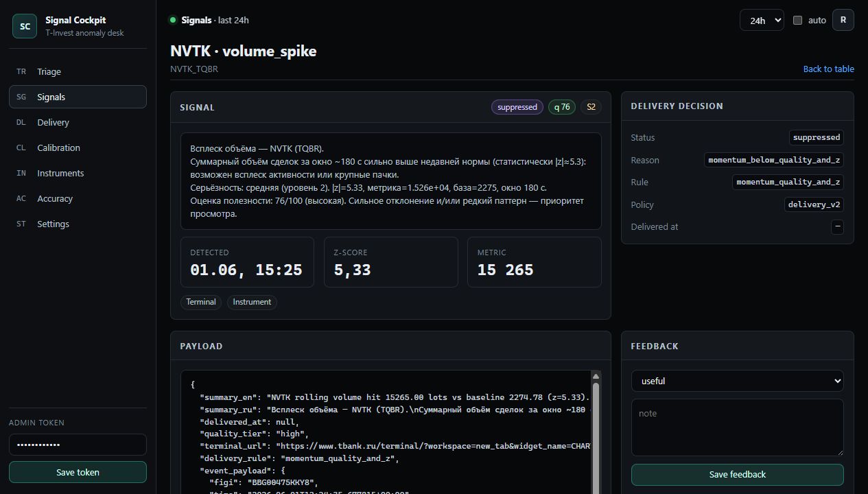The image size is (868, 494).
Task: Open the 24h time range dropdown
Action: click(x=762, y=20)
